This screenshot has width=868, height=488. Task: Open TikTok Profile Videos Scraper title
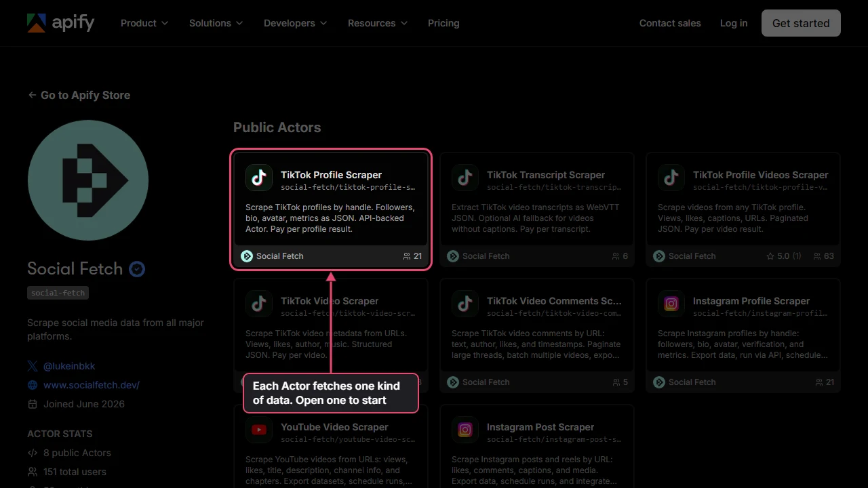pyautogui.click(x=761, y=175)
